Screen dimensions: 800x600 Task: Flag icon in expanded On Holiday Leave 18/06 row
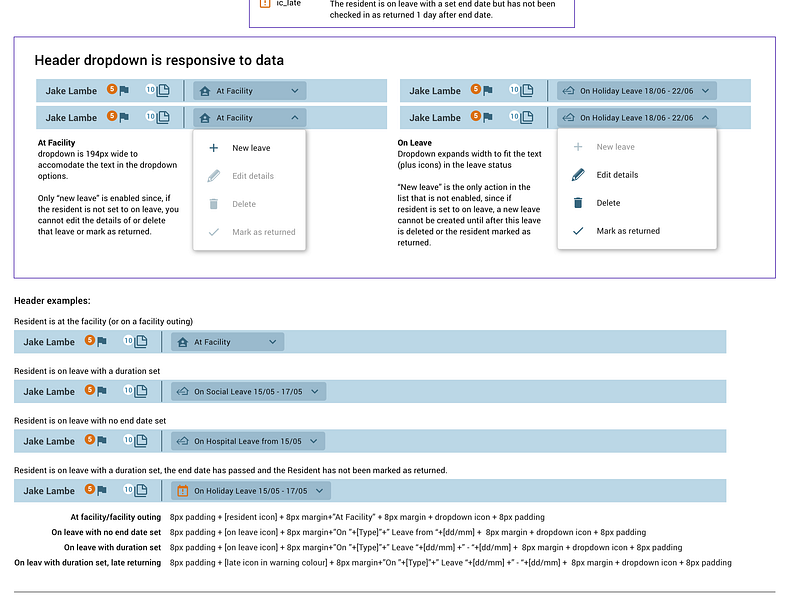(488, 117)
